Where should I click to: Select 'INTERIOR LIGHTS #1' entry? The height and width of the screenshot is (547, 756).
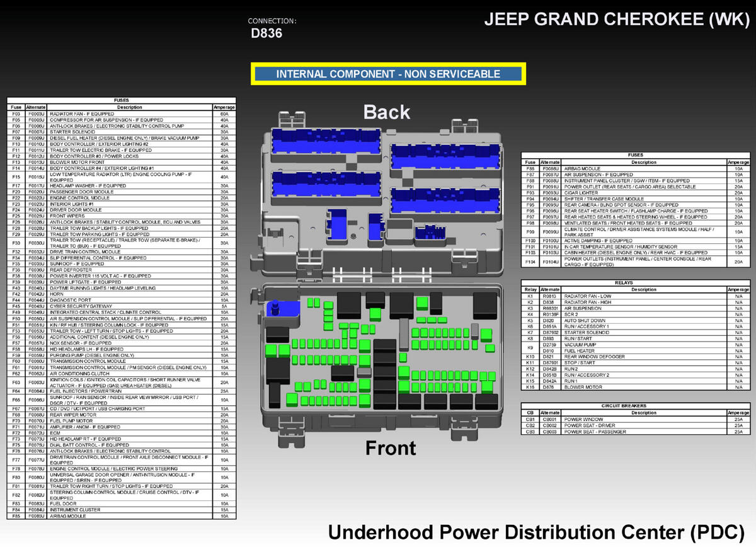122,204
